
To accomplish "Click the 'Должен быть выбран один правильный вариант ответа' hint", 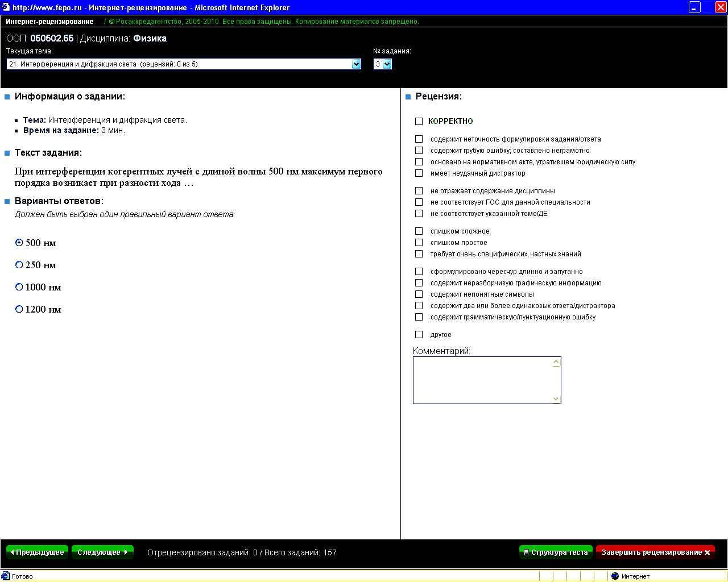I will tap(124, 214).
